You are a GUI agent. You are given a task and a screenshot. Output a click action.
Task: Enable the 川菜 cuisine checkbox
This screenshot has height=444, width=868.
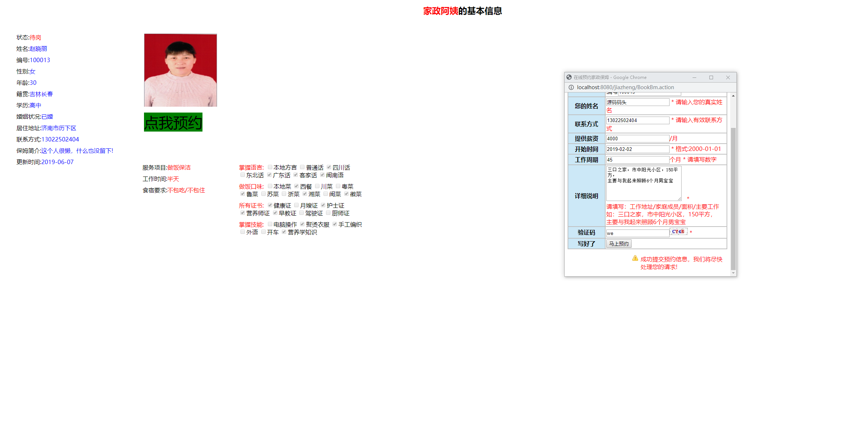coord(317,186)
